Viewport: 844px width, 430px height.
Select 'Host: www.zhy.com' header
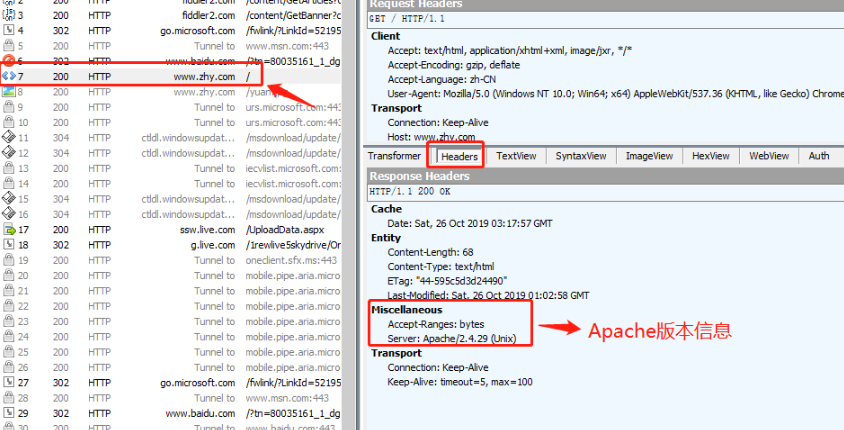pos(431,137)
